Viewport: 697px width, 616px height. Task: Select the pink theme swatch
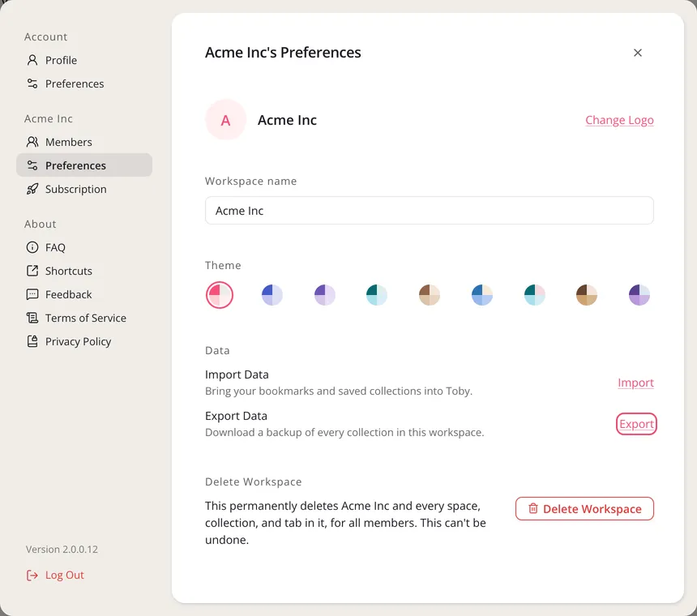pyautogui.click(x=220, y=295)
